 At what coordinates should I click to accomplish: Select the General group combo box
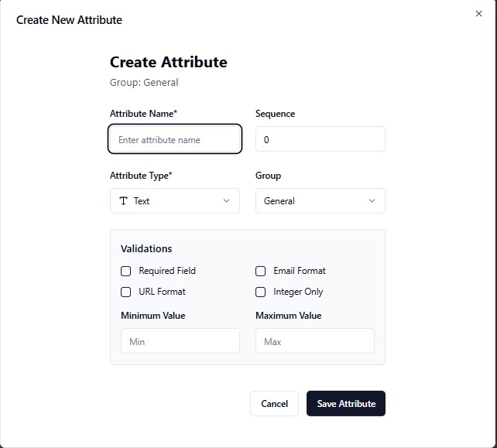pyautogui.click(x=320, y=201)
